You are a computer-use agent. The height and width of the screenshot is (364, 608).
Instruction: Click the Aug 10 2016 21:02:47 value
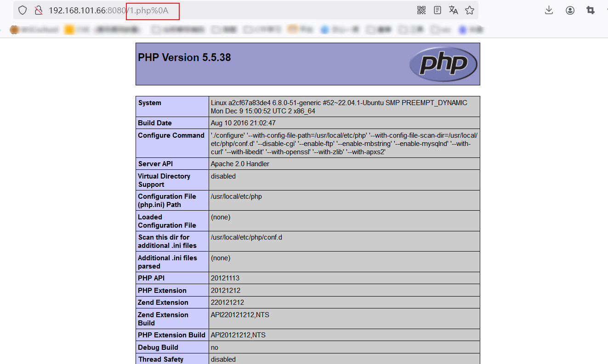click(x=243, y=123)
